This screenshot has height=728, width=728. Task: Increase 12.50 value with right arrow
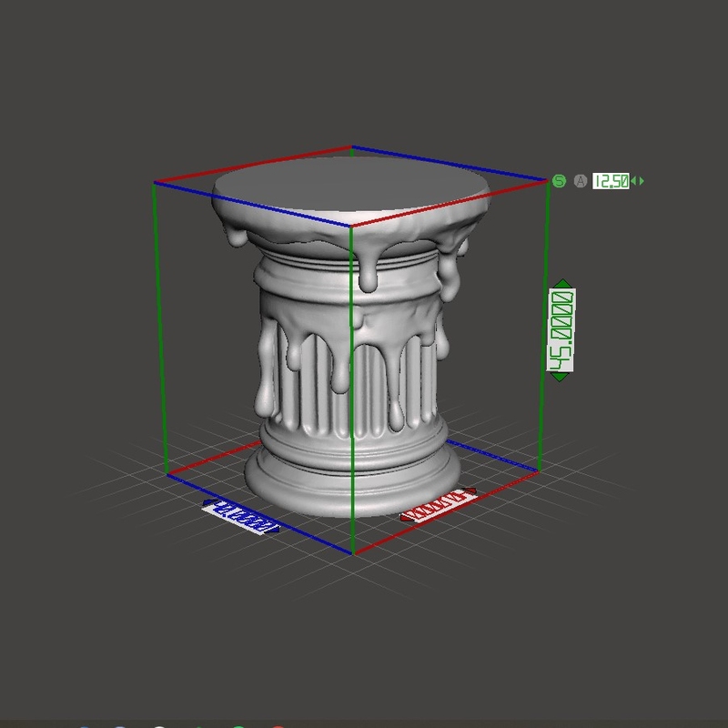[642, 181]
